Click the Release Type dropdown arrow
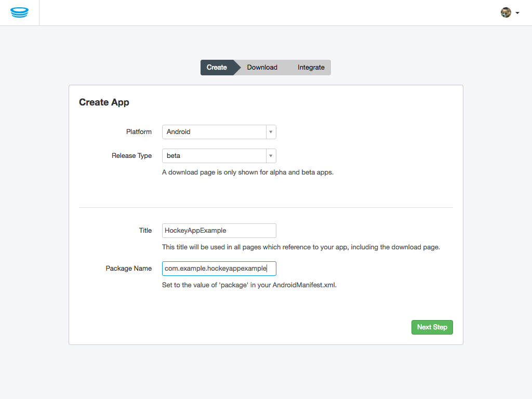Viewport: 532px width, 399px height. tap(270, 155)
